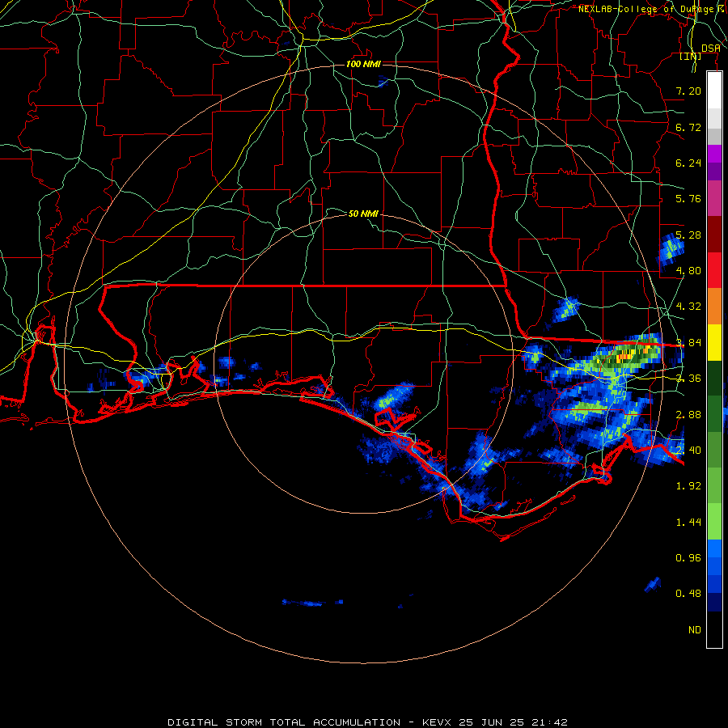Click the 2.88 legend value
Viewport: 728px width, 728px height.
coord(688,415)
